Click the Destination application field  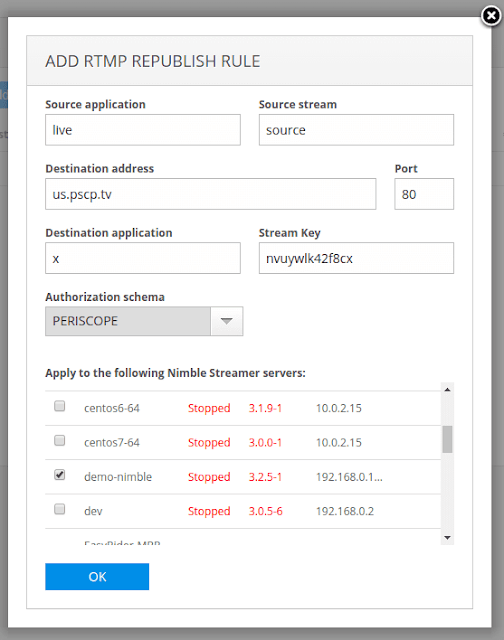pyautogui.click(x=143, y=258)
